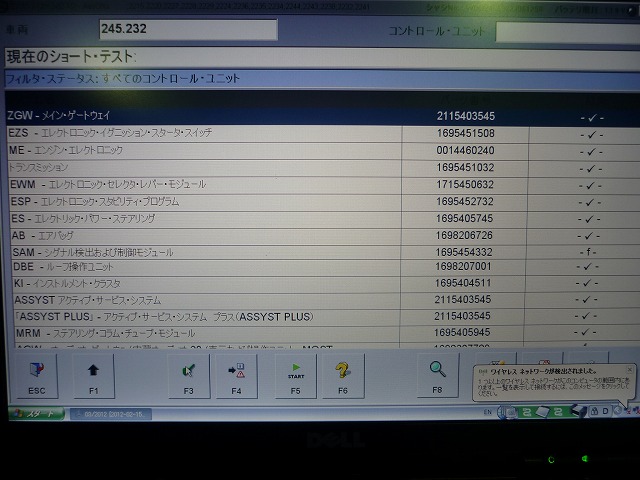Open the Windows Start button
The image size is (640, 480).
pos(36,413)
